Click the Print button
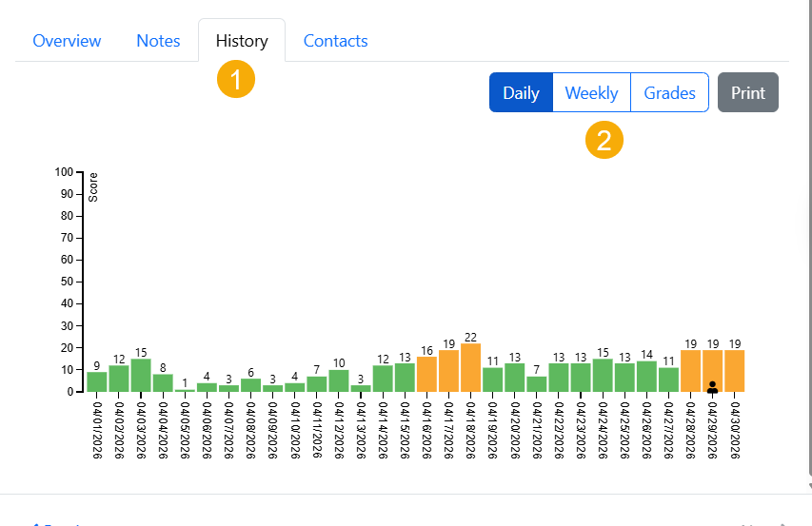 pyautogui.click(x=748, y=92)
